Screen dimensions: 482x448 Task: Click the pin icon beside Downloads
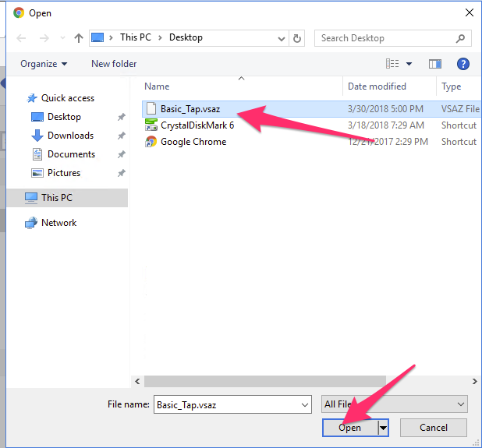122,136
